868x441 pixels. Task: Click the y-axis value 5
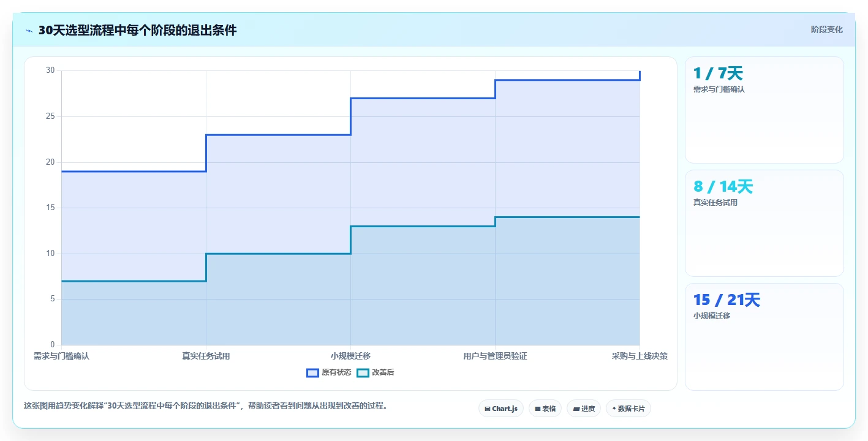[53, 299]
